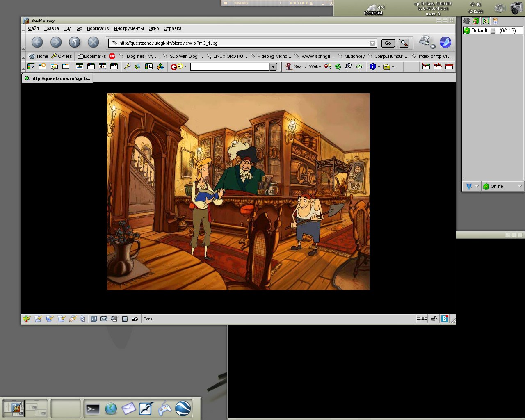Image resolution: width=525 pixels, height=420 pixels.
Task: Click the camera screenshot icon in top panel
Action: point(516,8)
